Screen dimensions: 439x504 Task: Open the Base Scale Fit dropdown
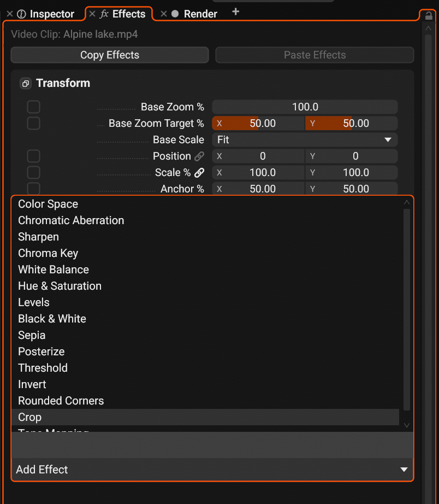point(305,140)
